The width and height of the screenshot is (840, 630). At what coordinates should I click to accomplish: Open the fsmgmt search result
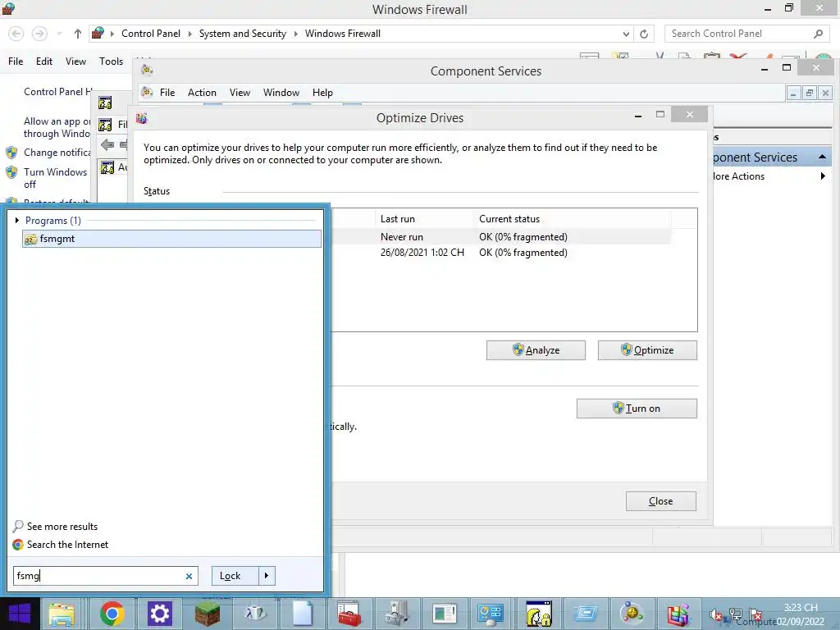coord(171,239)
